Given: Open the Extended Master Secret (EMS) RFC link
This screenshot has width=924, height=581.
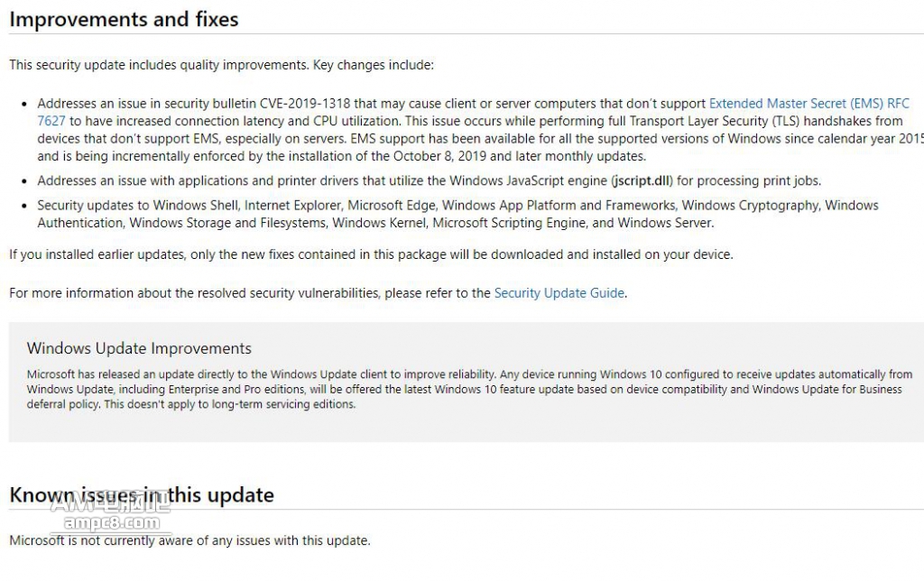Looking at the screenshot, I should click(809, 104).
